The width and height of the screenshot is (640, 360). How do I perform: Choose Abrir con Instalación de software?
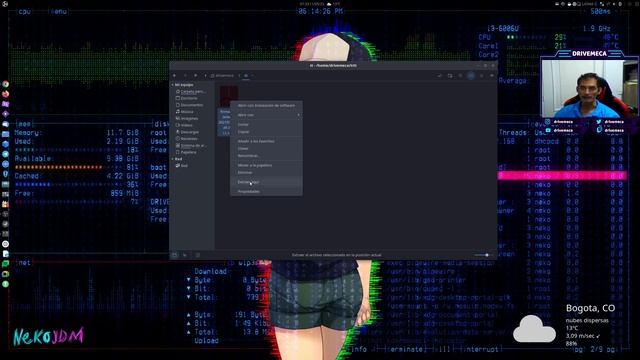click(x=266, y=105)
